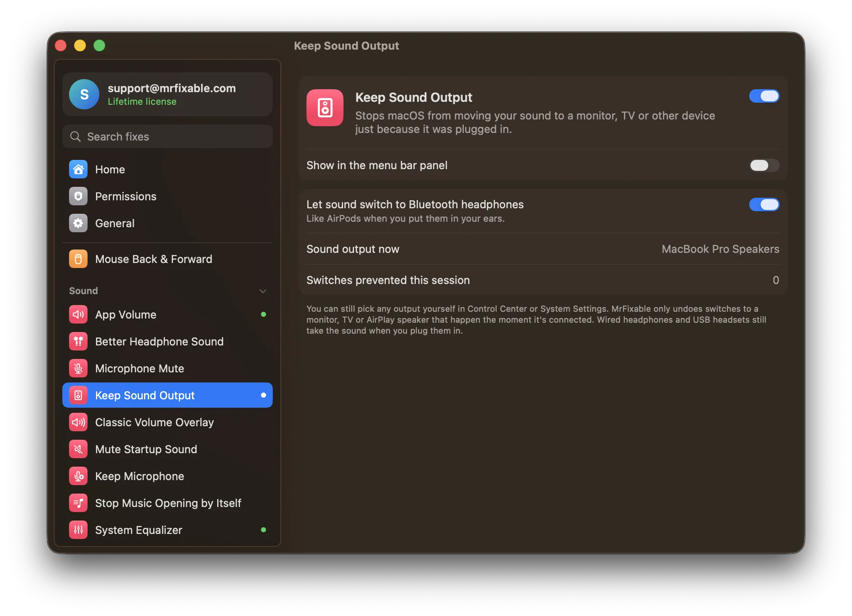
Task: Go to the Home page label
Action: (x=110, y=169)
